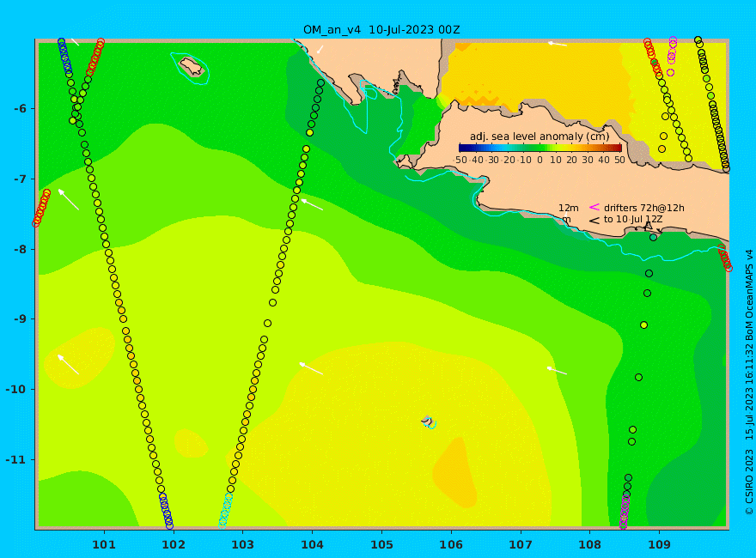Click the black arrow legend symbol
This screenshot has width=756, height=558.
click(x=594, y=221)
